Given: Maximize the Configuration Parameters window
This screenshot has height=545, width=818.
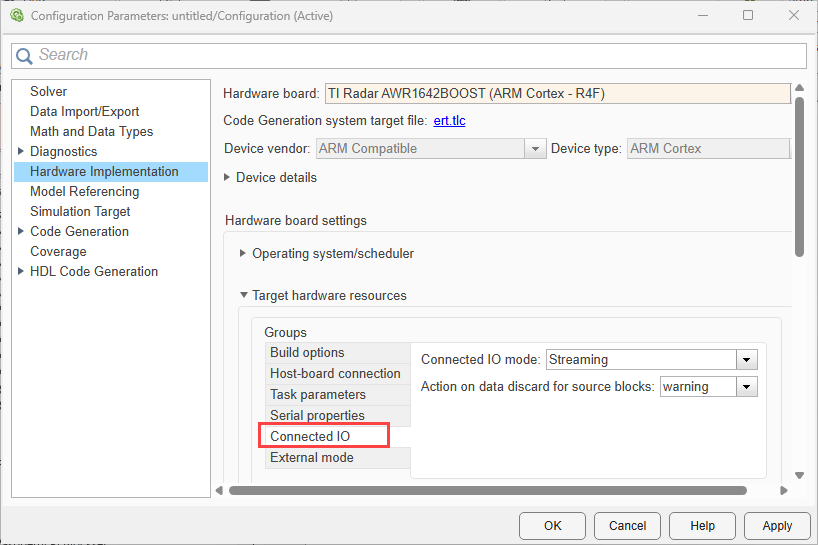Looking at the screenshot, I should [x=748, y=16].
